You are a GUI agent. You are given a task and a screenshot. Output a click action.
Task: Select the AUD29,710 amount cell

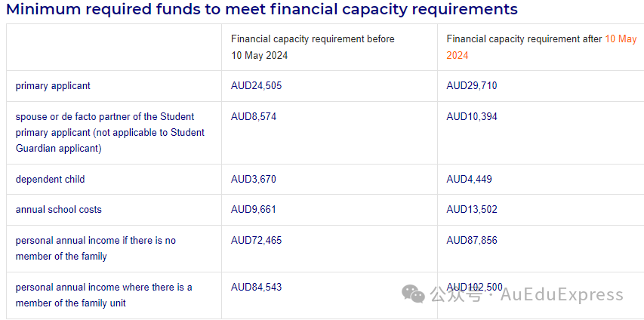(x=472, y=86)
